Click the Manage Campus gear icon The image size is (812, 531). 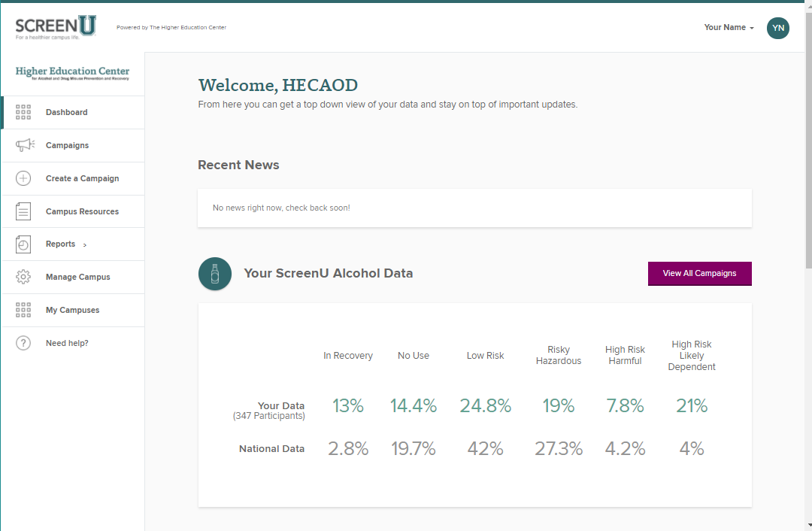[x=23, y=277]
